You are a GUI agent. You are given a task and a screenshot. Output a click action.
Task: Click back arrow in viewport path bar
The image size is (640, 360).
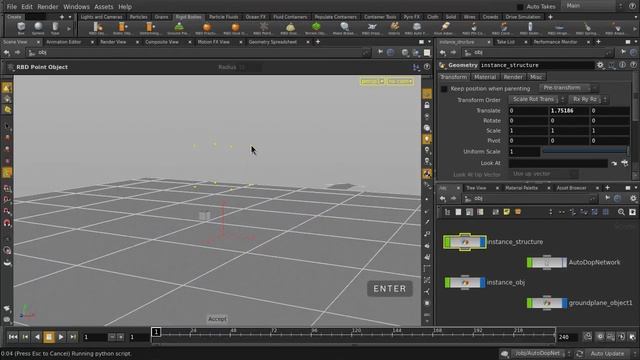tap(7, 53)
